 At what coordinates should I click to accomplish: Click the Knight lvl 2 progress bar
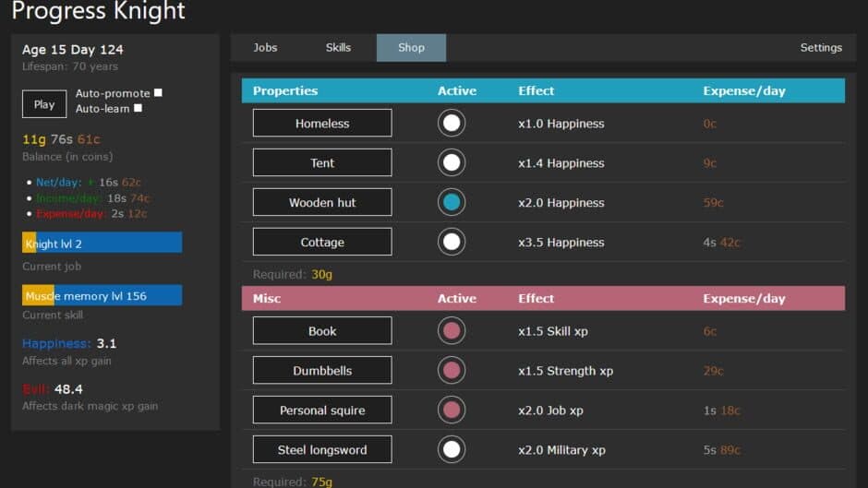pyautogui.click(x=102, y=244)
